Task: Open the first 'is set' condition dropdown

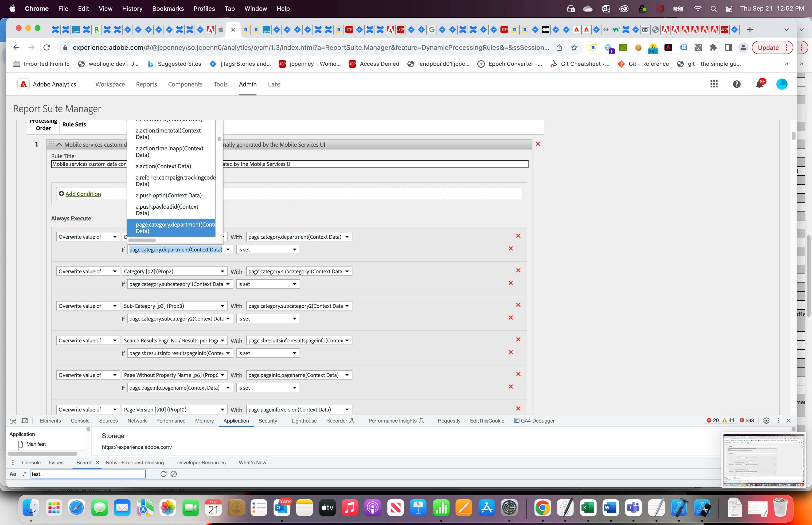Action: (x=267, y=250)
